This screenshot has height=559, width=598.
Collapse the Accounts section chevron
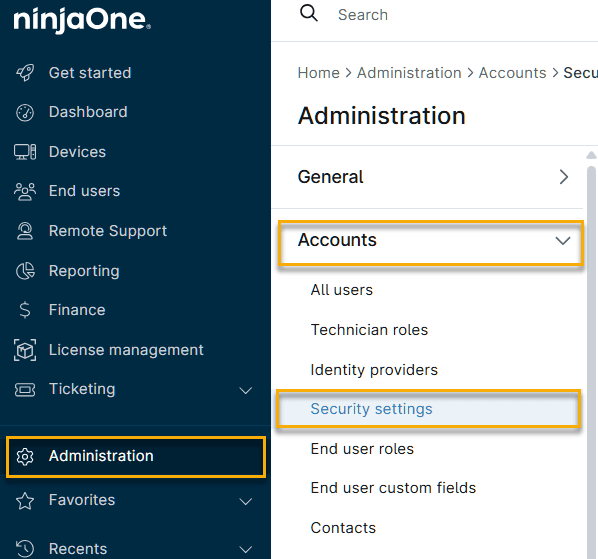click(563, 241)
